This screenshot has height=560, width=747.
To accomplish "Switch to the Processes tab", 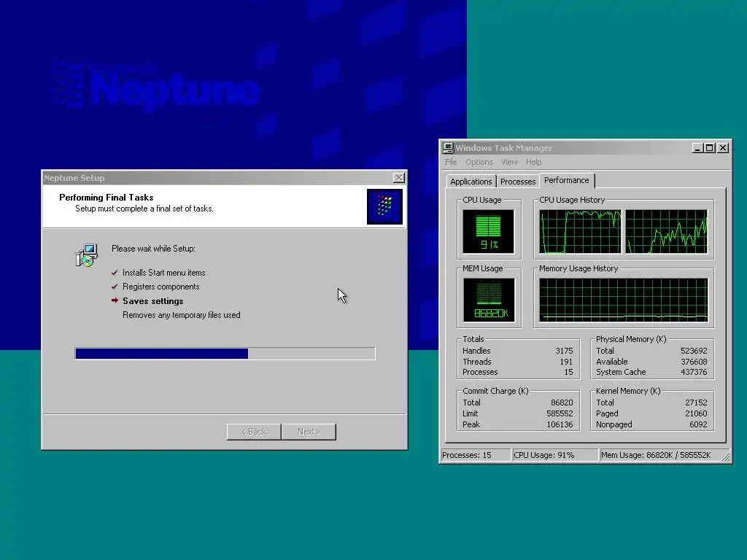I will [518, 182].
